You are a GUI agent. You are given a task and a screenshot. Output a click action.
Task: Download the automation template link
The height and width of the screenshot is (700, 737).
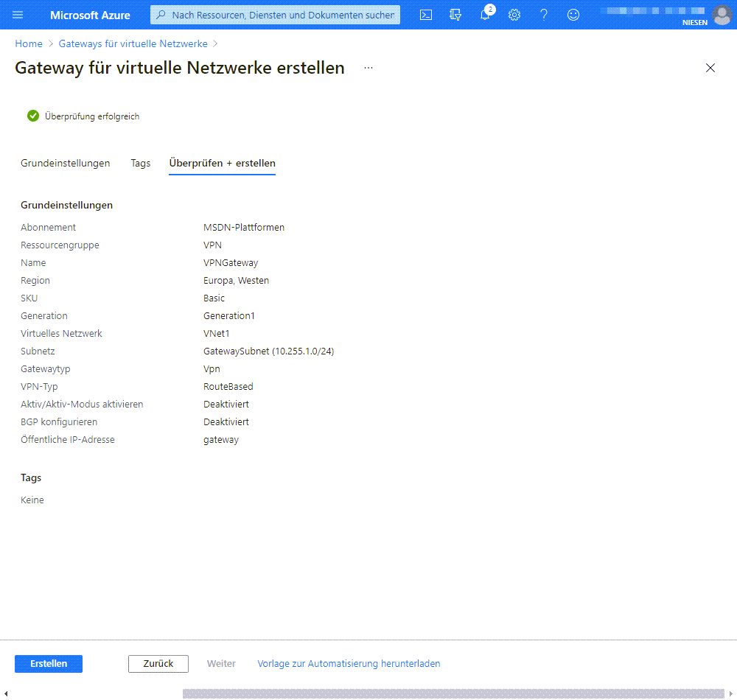(349, 663)
